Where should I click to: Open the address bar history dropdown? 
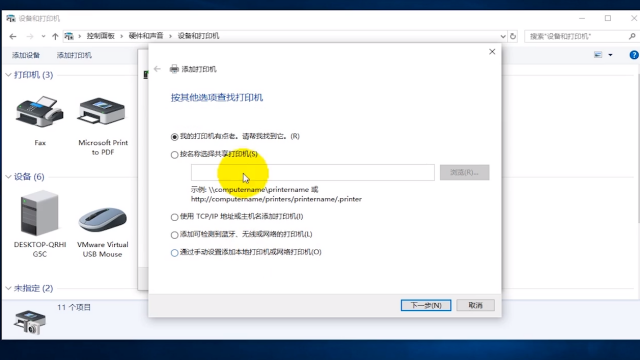(x=503, y=36)
